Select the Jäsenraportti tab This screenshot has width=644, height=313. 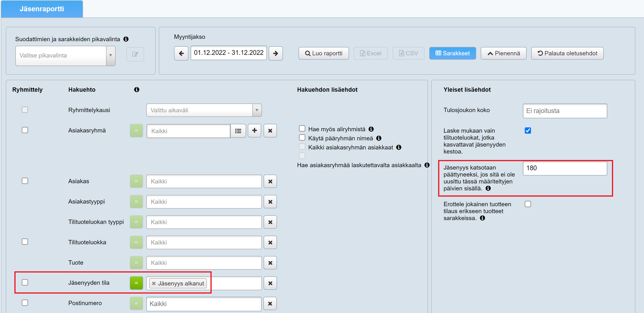tap(42, 9)
